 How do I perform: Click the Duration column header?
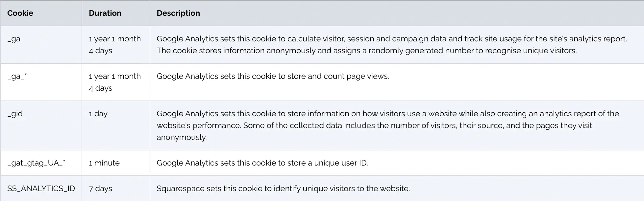coord(105,13)
